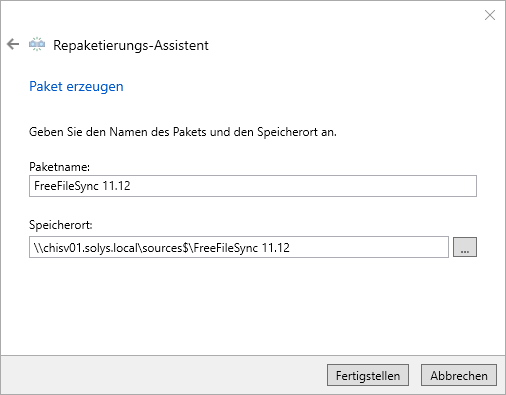The width and height of the screenshot is (506, 395).
Task: Click 'chisv01.solys.local' in the Speicherort path
Action: click(x=91, y=248)
